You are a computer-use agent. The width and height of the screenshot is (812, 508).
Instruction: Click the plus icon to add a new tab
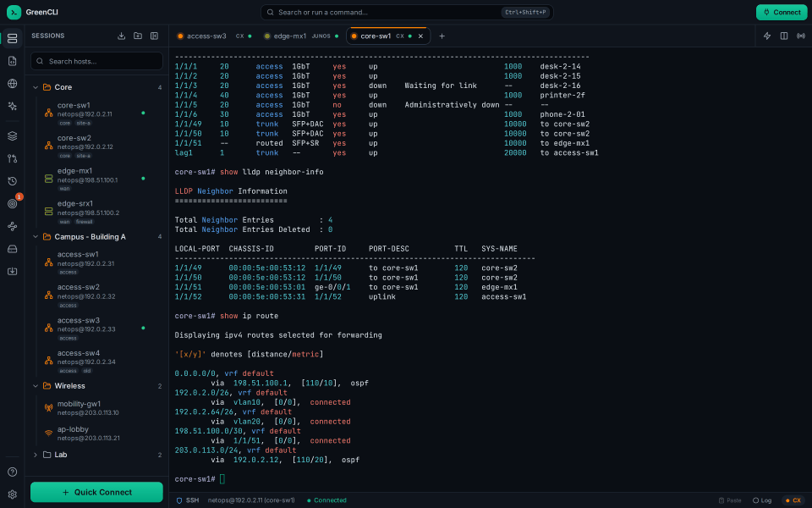442,36
